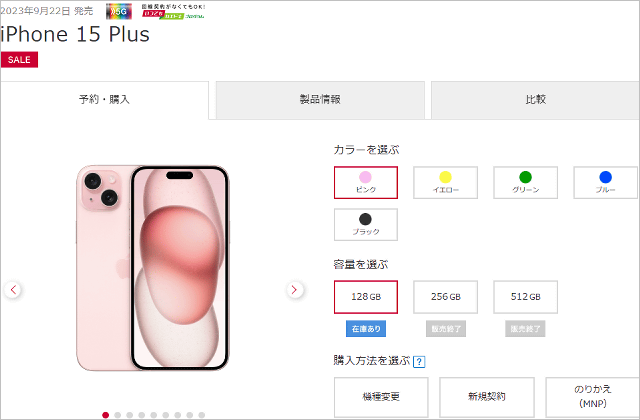640x420 pixels.
Task: Click the 5G badge icon
Action: pyautogui.click(x=119, y=12)
